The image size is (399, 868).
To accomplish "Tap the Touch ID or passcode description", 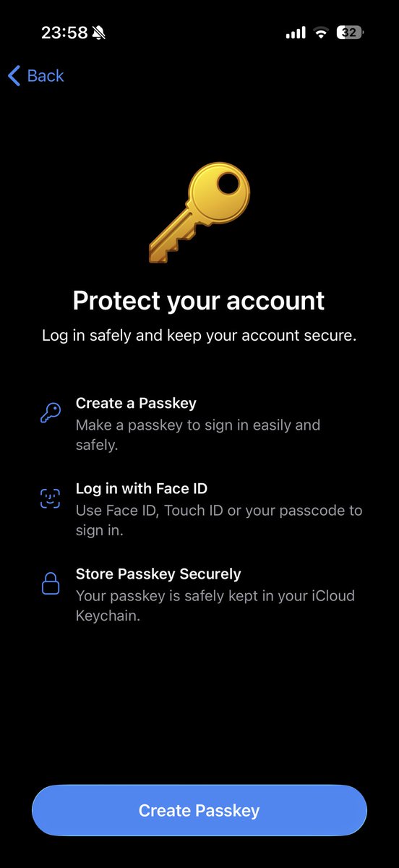I will coord(219,521).
